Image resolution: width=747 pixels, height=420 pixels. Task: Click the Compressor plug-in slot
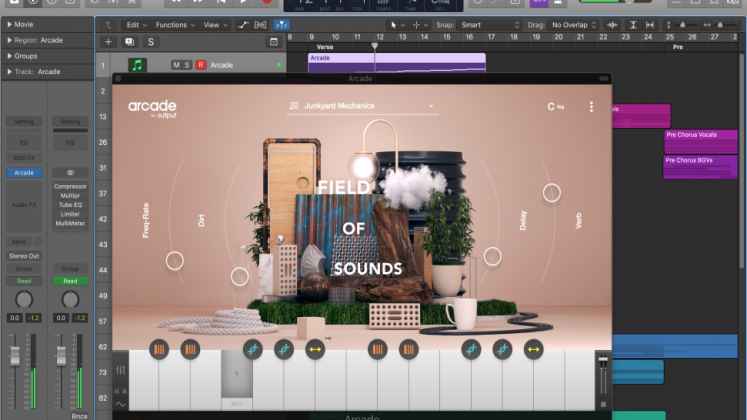[70, 187]
